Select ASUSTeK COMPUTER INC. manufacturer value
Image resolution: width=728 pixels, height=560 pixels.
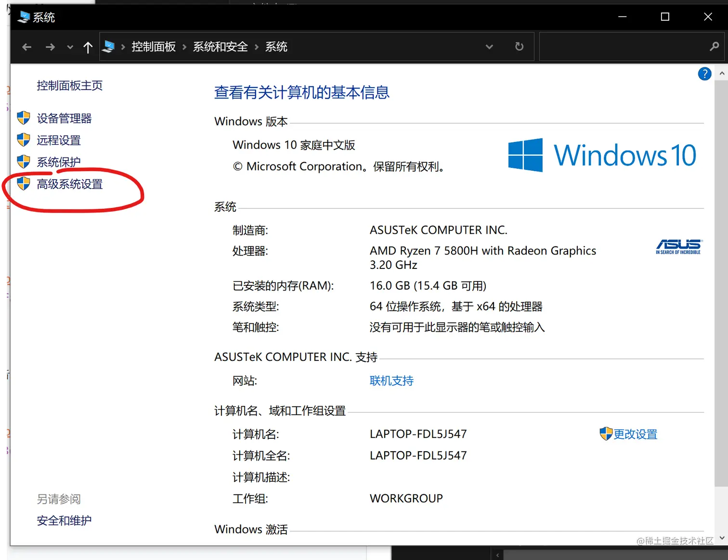(x=439, y=230)
